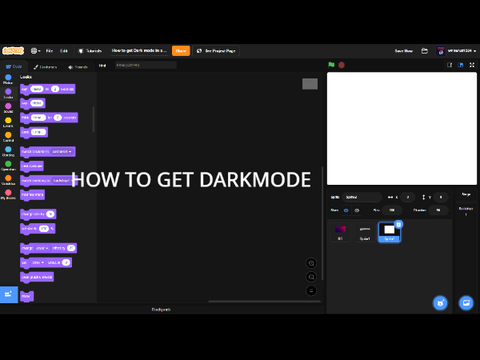480x360 pixels.
Task: Open the change effect color dropdown
Action: point(42,248)
